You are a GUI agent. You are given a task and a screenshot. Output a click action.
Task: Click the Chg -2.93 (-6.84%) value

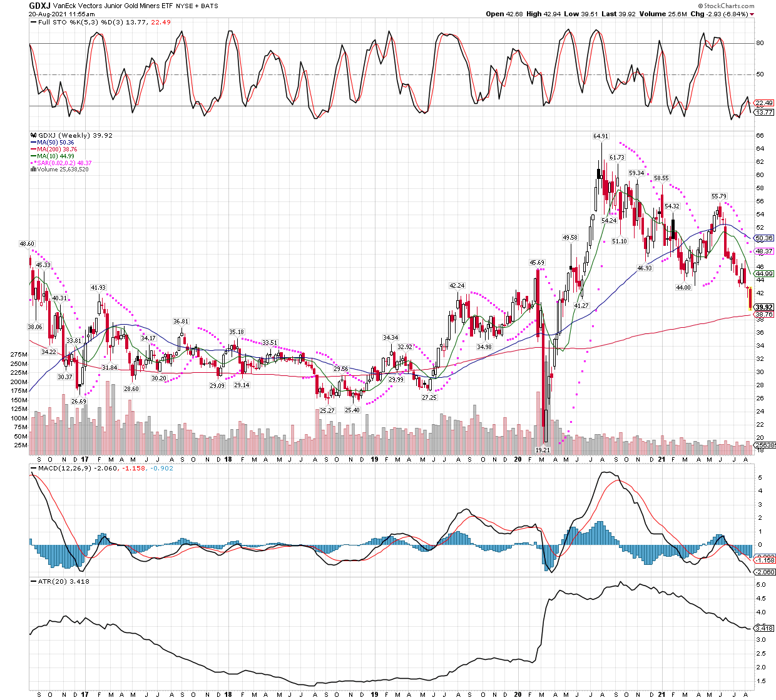[x=719, y=14]
